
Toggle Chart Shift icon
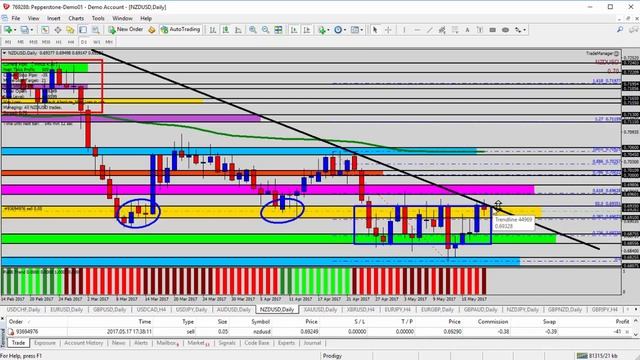click(x=307, y=30)
